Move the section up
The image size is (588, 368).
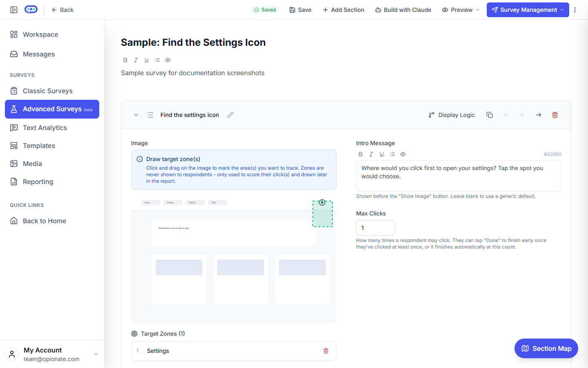506,115
